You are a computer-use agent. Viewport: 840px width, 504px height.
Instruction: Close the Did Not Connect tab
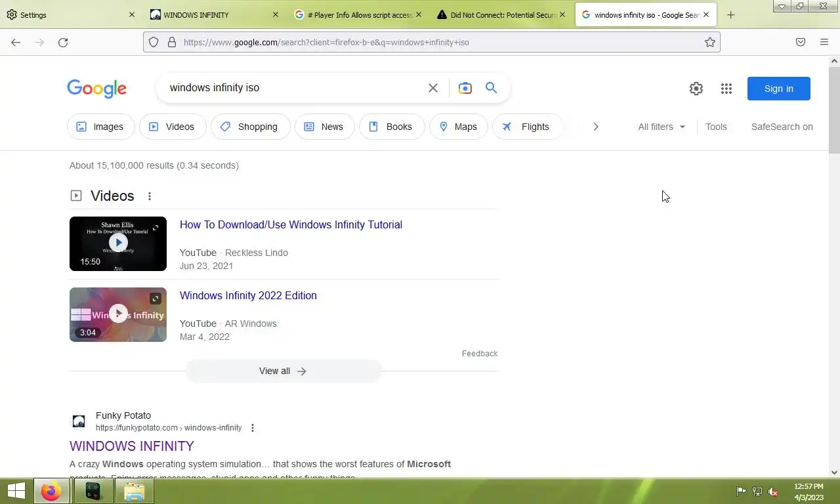(x=562, y=14)
